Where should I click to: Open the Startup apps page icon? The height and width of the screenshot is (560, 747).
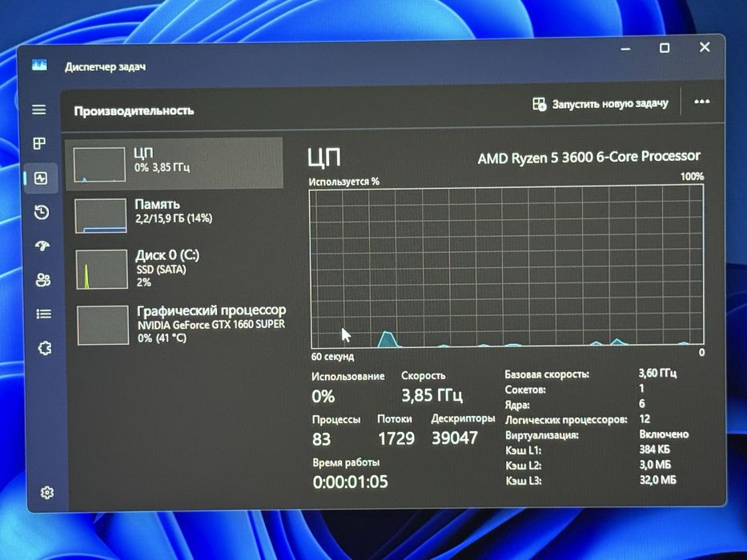point(42,246)
